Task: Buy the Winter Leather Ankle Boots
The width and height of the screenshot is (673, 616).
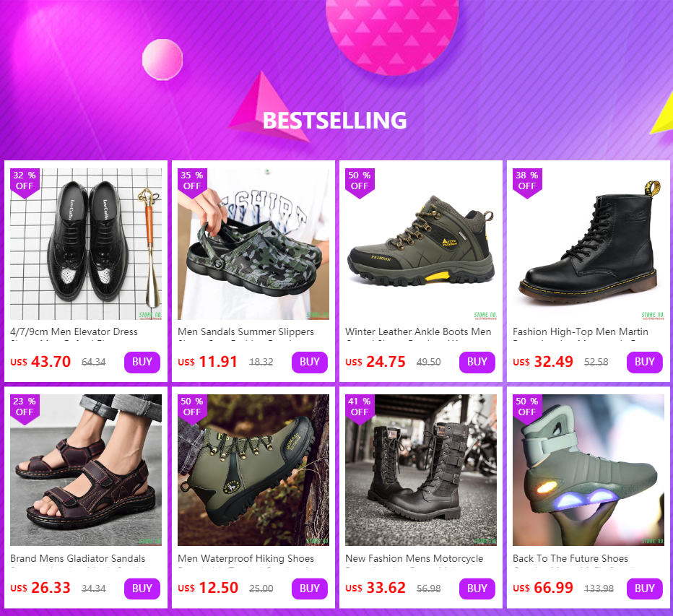Action: click(477, 362)
